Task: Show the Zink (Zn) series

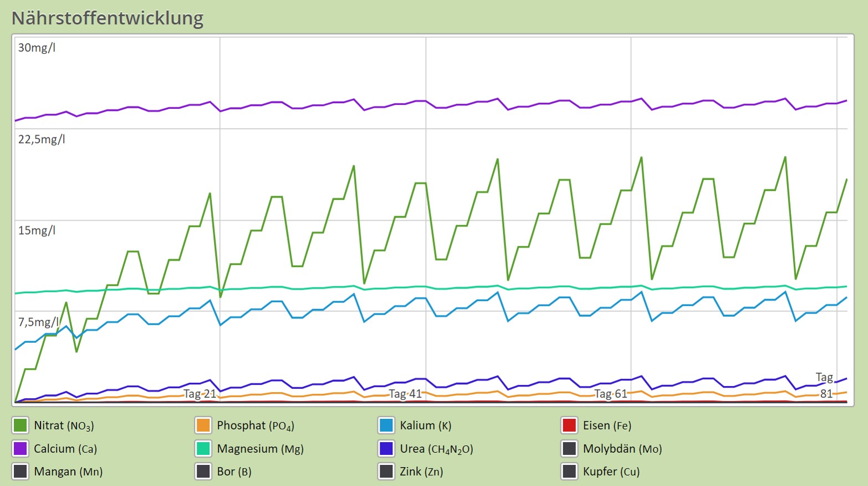Action: pyautogui.click(x=386, y=471)
